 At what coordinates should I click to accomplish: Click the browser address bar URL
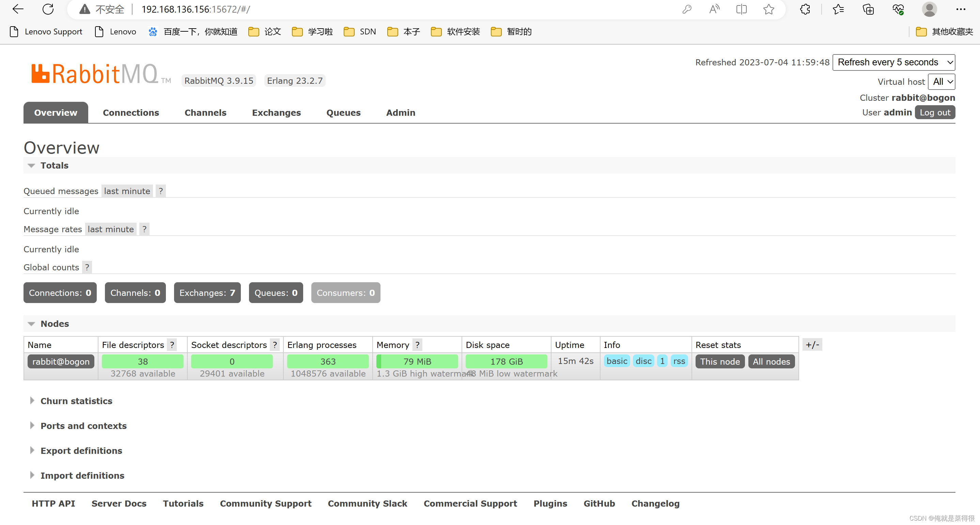click(x=196, y=9)
